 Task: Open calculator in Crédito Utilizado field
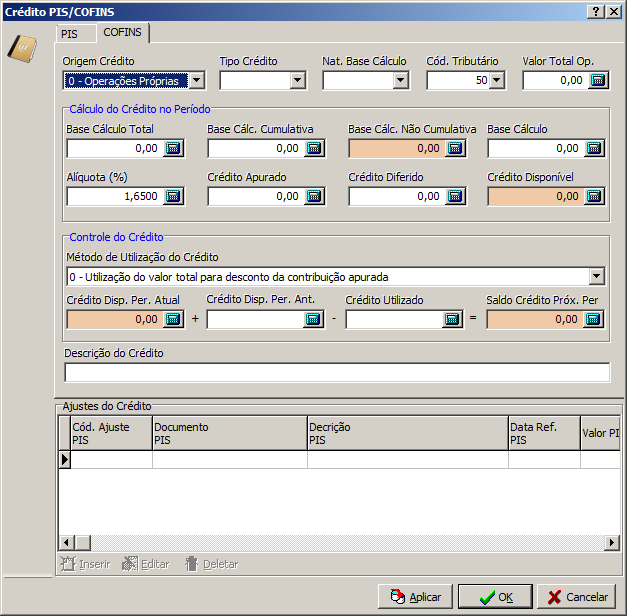[x=454, y=319]
